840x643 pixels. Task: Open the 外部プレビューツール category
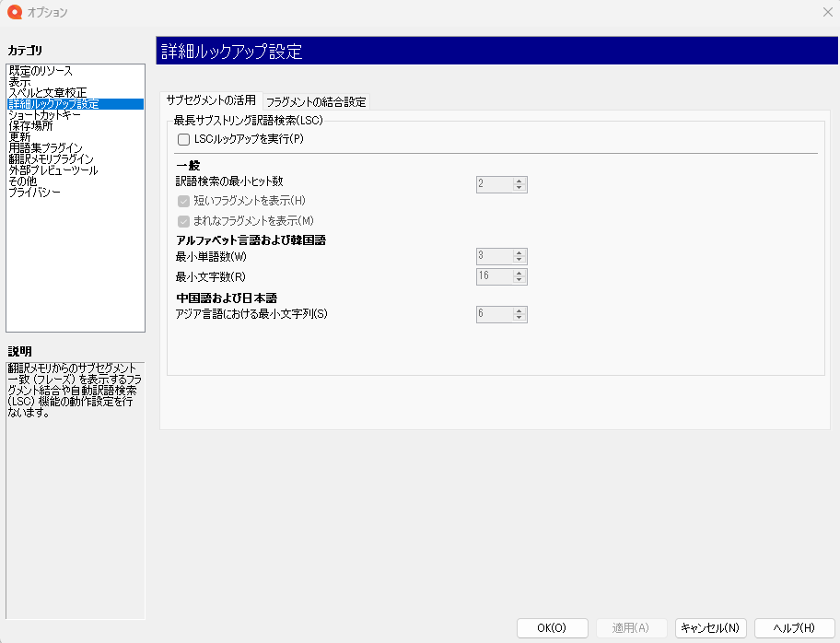coord(53,170)
